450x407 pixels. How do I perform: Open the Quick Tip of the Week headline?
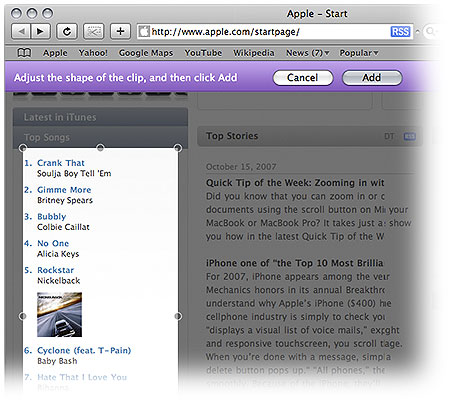click(x=295, y=183)
